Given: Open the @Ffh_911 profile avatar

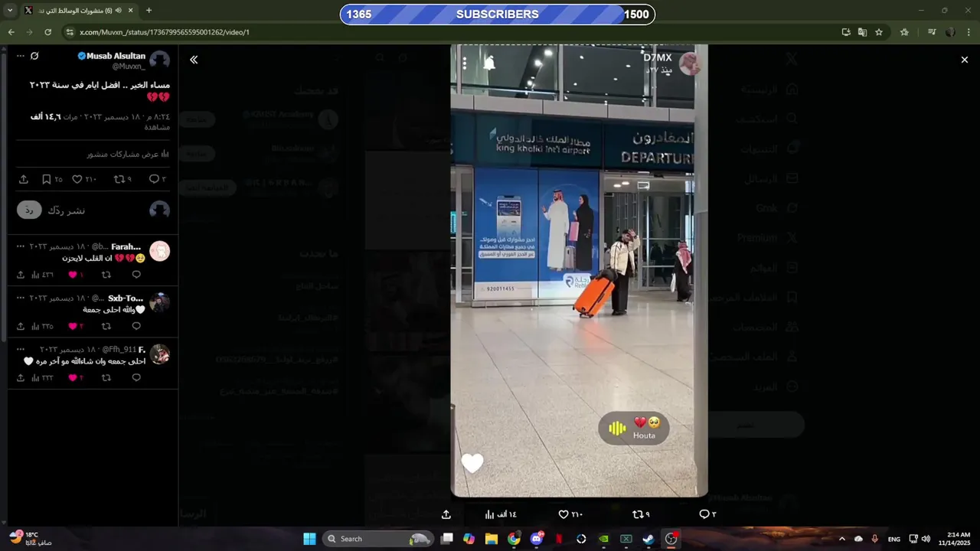Looking at the screenshot, I should pyautogui.click(x=159, y=354).
